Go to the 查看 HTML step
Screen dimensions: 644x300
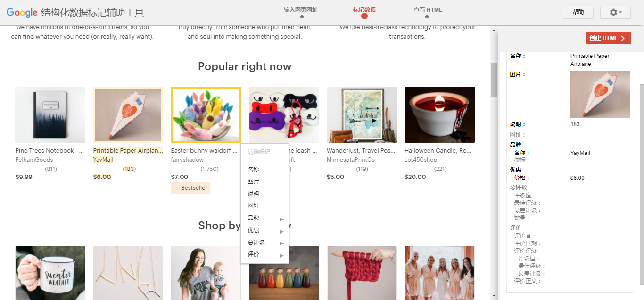(428, 10)
